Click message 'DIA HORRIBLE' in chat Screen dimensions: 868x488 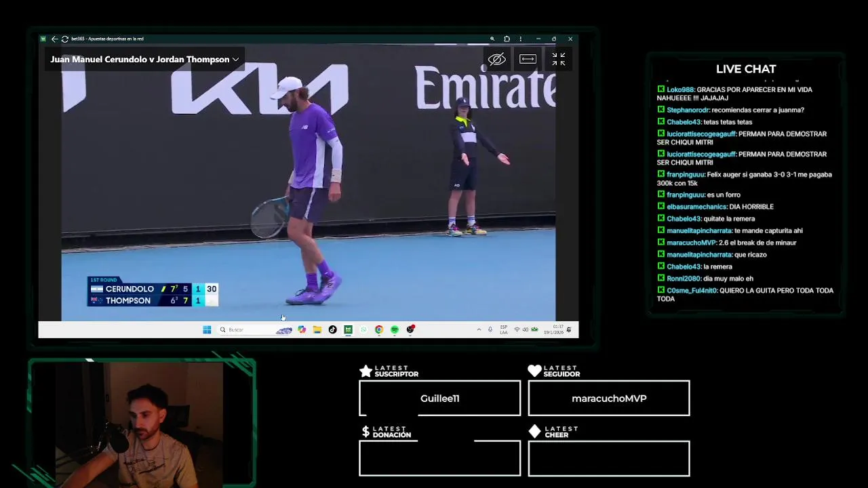(x=751, y=207)
